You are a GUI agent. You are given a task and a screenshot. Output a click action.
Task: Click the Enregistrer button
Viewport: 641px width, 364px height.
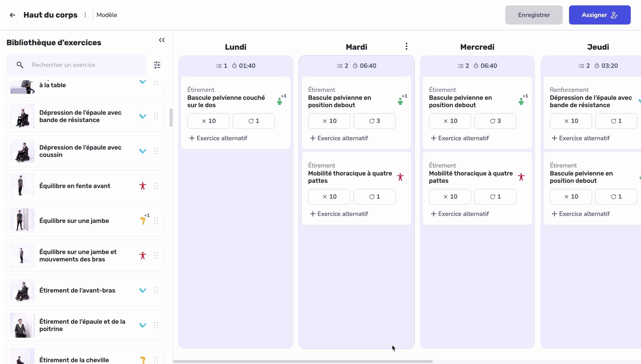coord(534,15)
